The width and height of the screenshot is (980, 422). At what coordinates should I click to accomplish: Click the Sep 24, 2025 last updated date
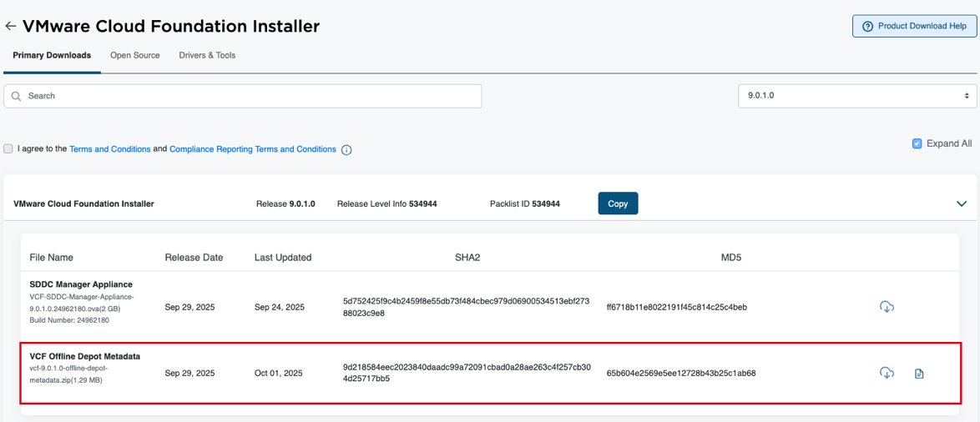click(280, 307)
